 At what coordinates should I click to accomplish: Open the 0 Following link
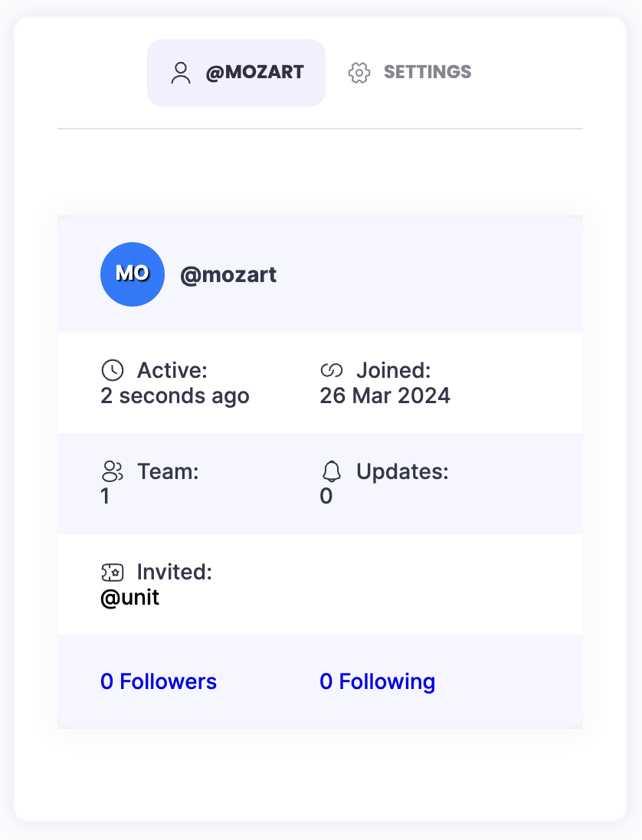(x=377, y=681)
